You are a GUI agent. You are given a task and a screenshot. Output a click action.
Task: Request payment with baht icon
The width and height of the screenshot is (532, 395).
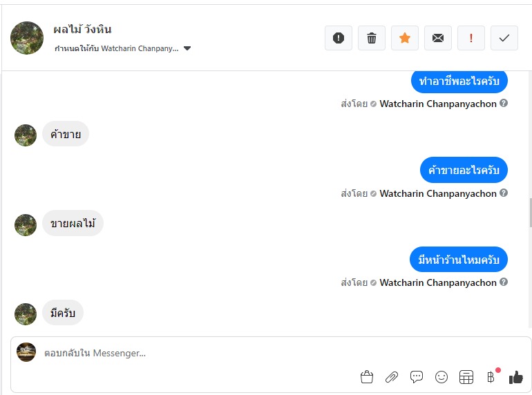pos(491,377)
